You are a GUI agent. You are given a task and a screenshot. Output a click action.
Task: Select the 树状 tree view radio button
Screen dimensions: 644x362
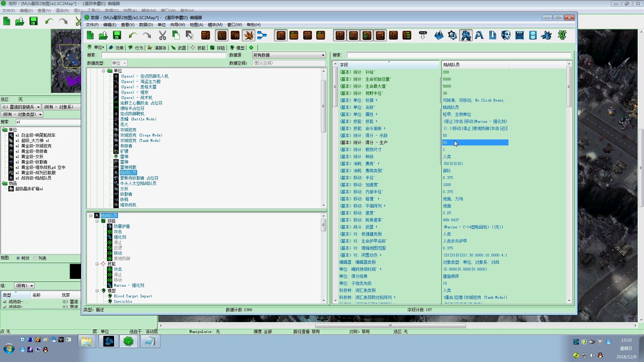coord(18,258)
